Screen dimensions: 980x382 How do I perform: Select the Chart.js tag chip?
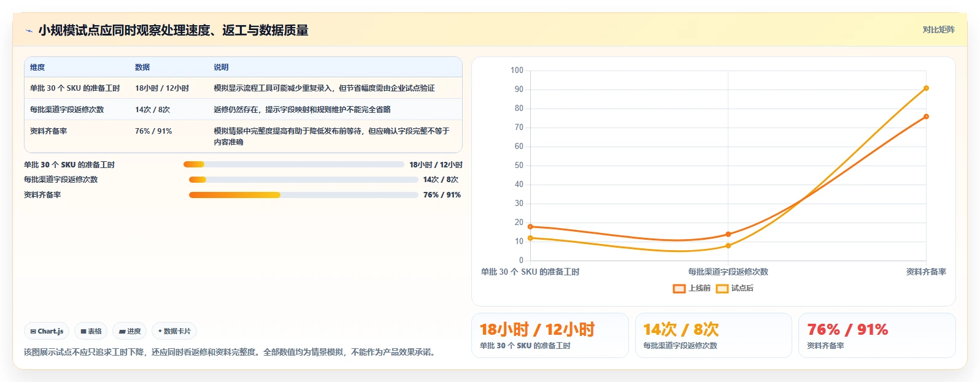(47, 331)
